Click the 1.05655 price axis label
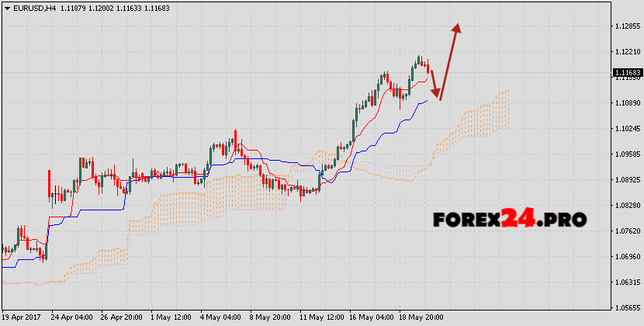The width and height of the screenshot is (644, 326). (x=626, y=308)
